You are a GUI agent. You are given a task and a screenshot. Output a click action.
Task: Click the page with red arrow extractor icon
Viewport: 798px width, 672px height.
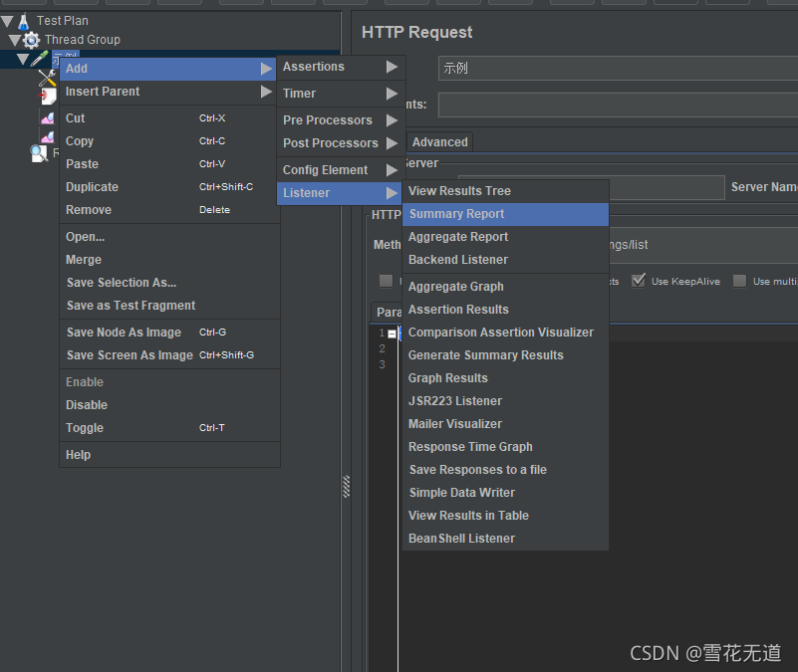(x=48, y=96)
